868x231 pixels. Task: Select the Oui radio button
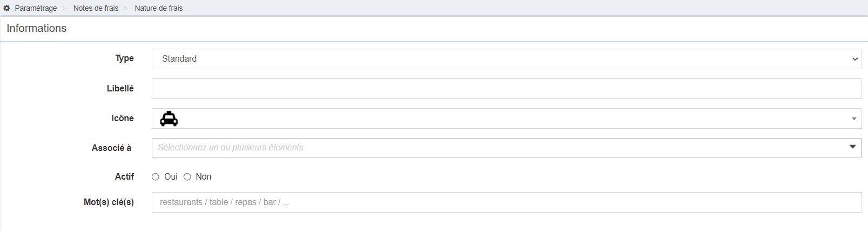click(156, 177)
